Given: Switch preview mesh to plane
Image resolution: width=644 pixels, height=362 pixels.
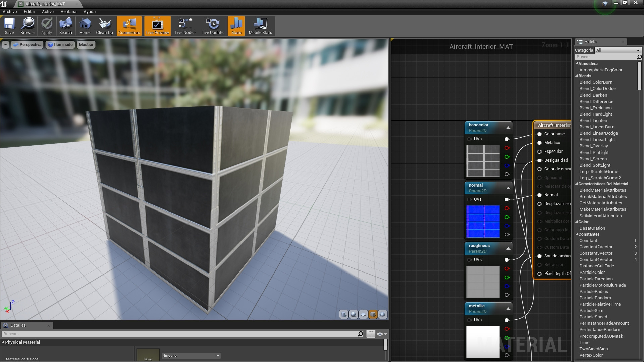Looking at the screenshot, I should [363, 314].
